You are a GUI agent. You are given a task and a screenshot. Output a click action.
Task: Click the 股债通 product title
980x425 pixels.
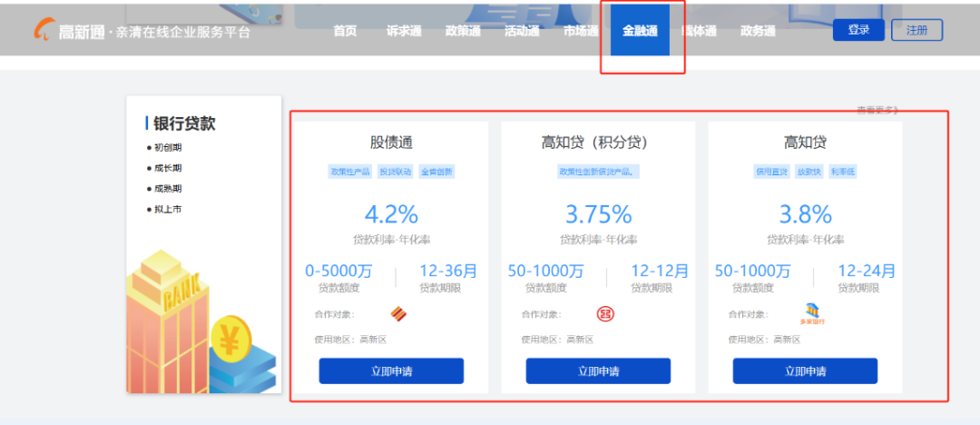pos(391,143)
